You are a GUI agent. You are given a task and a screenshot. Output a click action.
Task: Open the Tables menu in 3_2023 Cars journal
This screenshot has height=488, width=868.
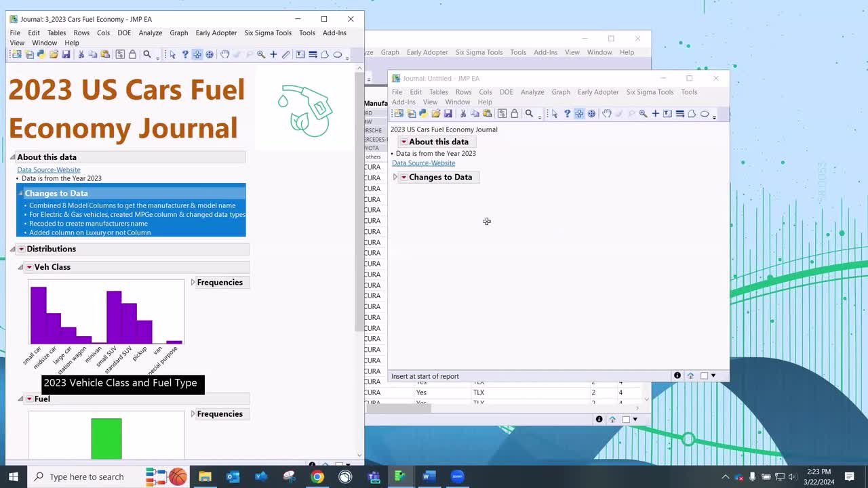tap(56, 33)
